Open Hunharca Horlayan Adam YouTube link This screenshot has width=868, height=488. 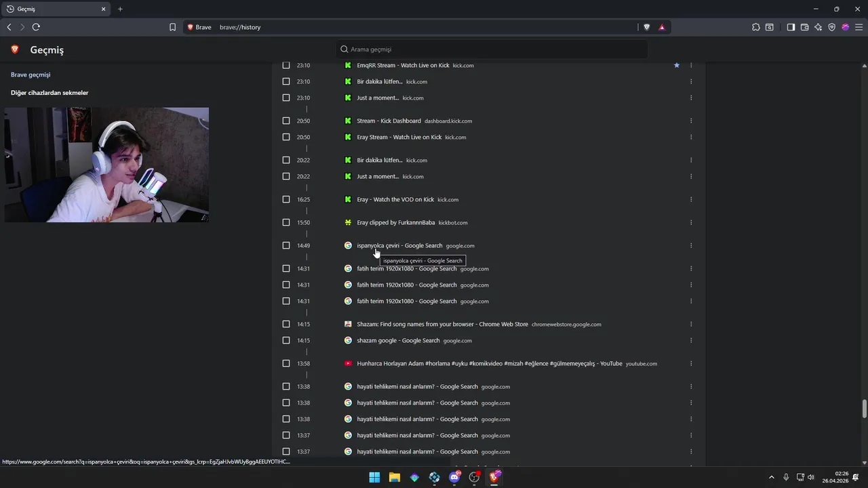click(490, 363)
